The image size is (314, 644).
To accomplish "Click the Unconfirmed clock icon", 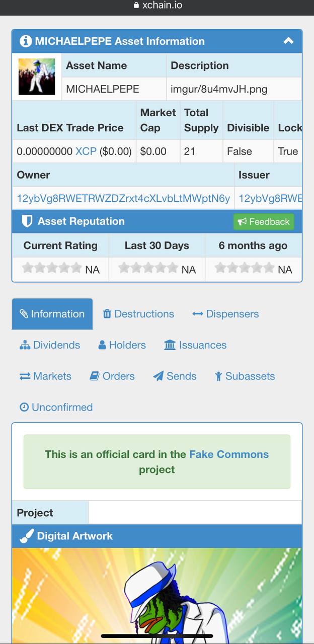I will coord(24,407).
